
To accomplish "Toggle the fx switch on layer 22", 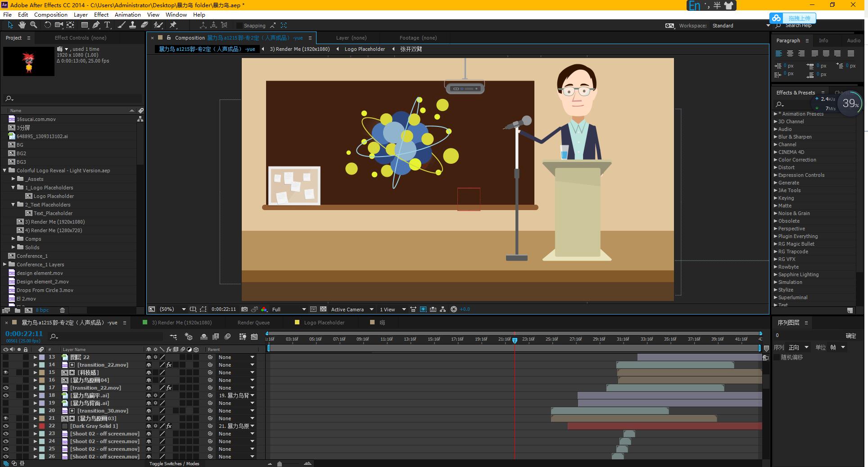I will tap(169, 426).
